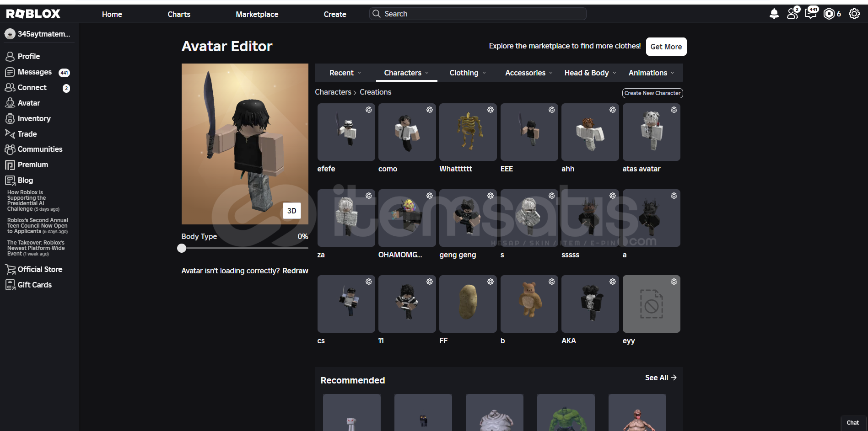Click Characters breadcrumb link
The width and height of the screenshot is (868, 431).
click(x=333, y=92)
